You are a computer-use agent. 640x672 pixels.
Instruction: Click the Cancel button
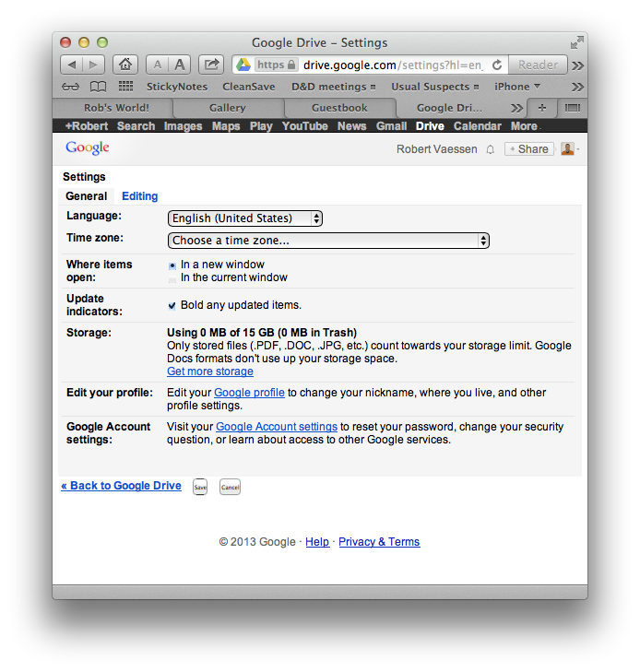tap(231, 487)
